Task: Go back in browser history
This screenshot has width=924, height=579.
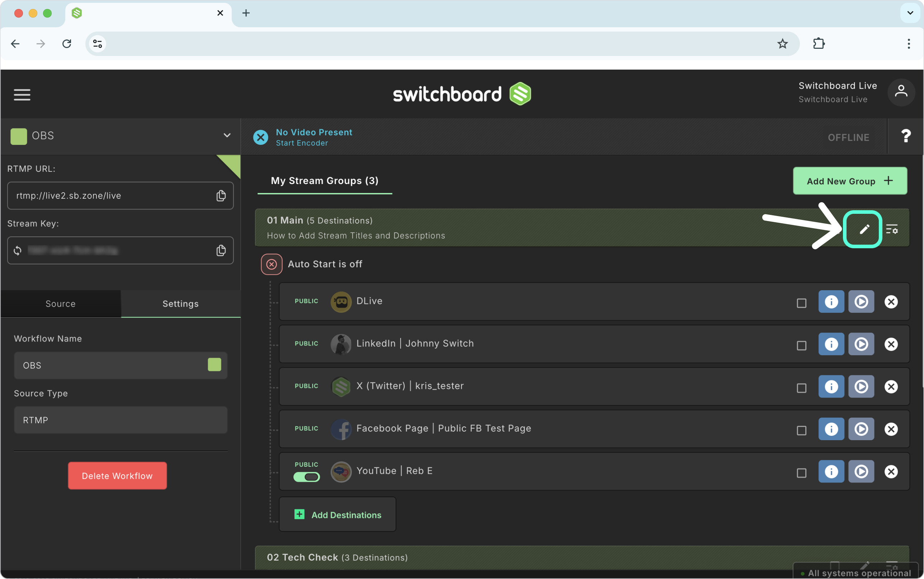Action: click(15, 44)
